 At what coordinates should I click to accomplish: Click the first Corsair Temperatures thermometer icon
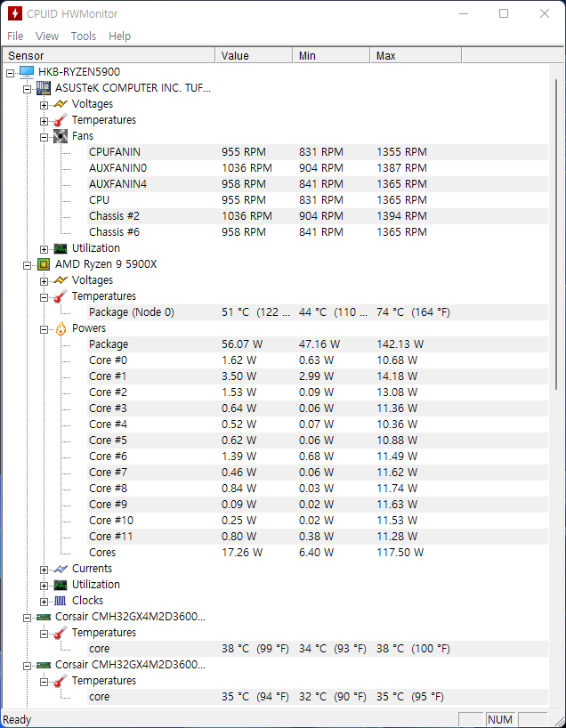click(x=61, y=633)
